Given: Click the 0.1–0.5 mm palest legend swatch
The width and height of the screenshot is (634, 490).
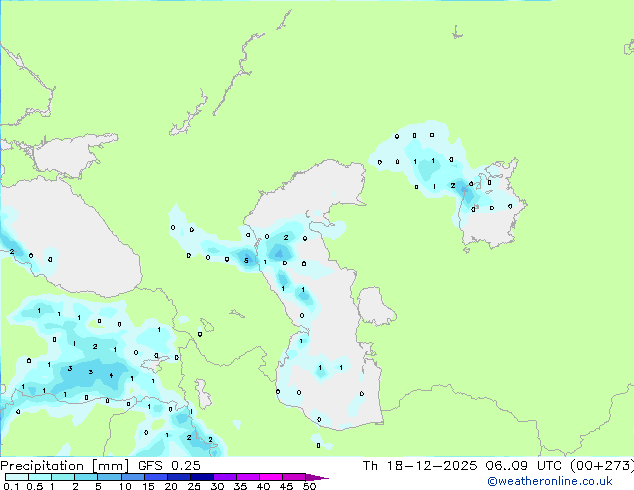Looking at the screenshot, I should coord(17,477).
